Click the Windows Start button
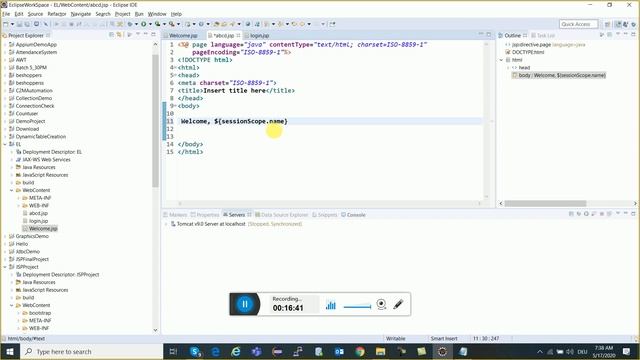640x360 pixels. pyautogui.click(x=10, y=351)
